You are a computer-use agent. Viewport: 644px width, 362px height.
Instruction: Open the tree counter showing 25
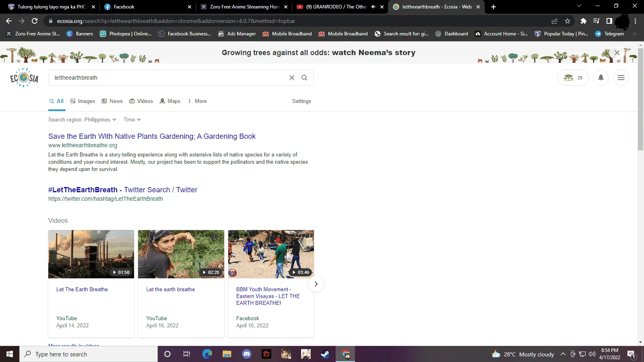[x=573, y=78]
